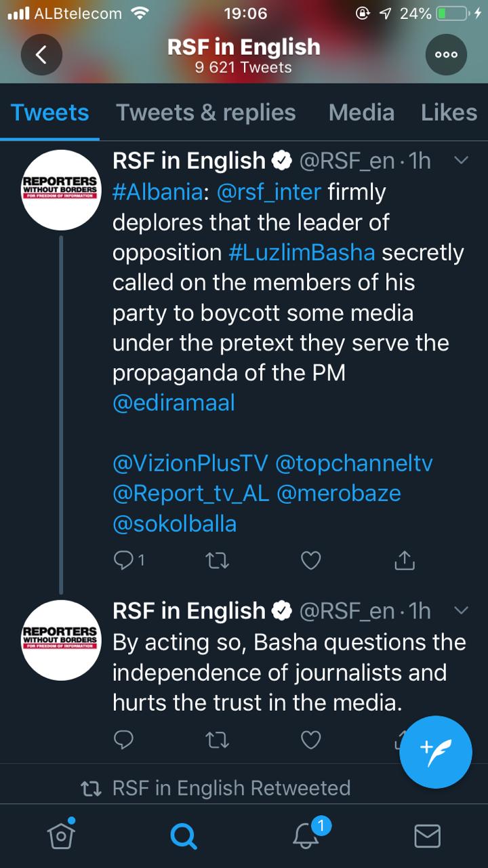Like the tweet about journalists' independence

310,740
